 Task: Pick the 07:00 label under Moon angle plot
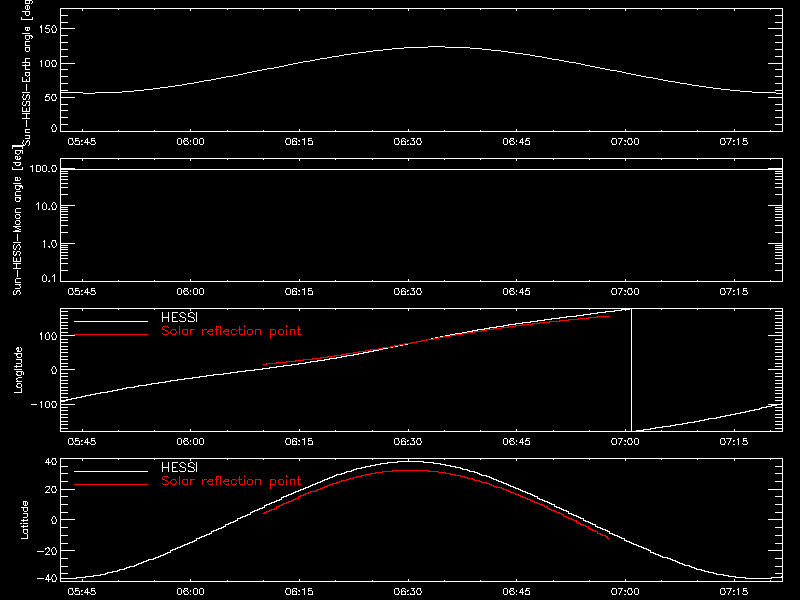(x=625, y=292)
